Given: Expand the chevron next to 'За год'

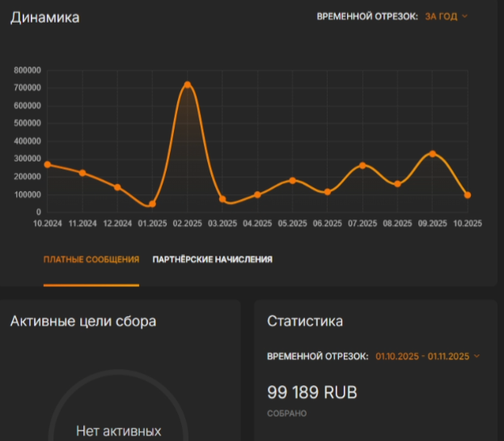Looking at the screenshot, I should (x=464, y=16).
